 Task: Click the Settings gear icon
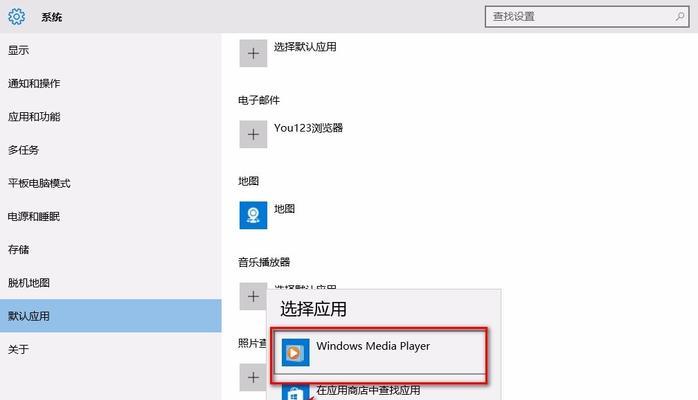[16, 16]
